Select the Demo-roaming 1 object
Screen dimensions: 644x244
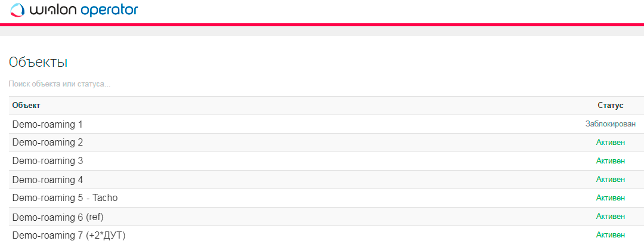coord(47,124)
